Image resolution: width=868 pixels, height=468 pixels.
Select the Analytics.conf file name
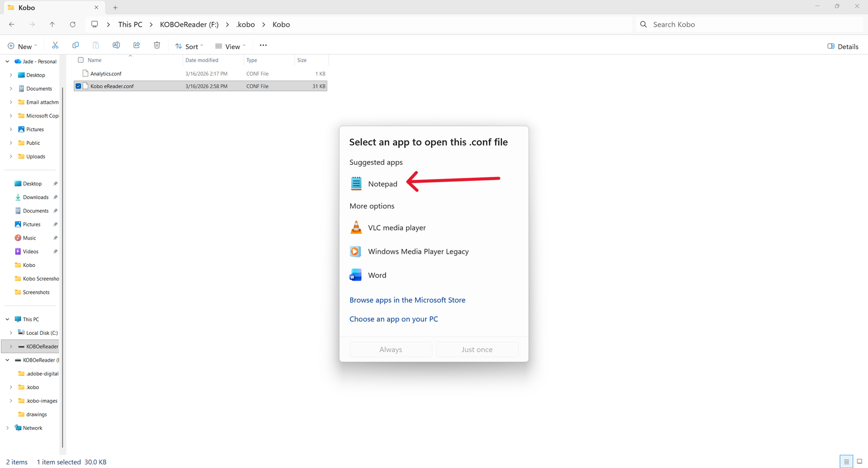tap(106, 74)
